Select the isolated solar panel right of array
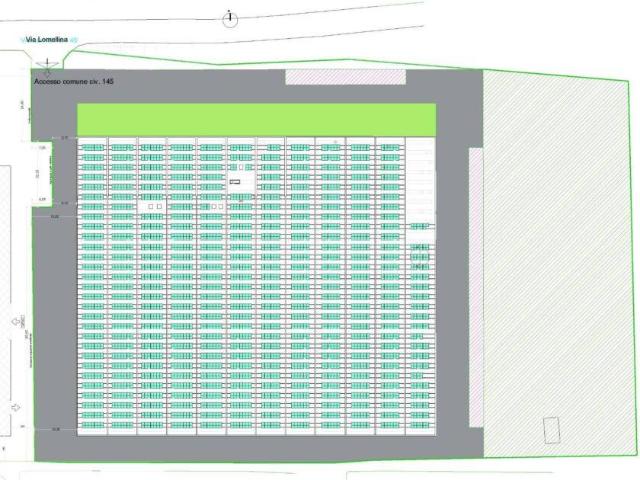640x480 pixels. tap(420, 227)
